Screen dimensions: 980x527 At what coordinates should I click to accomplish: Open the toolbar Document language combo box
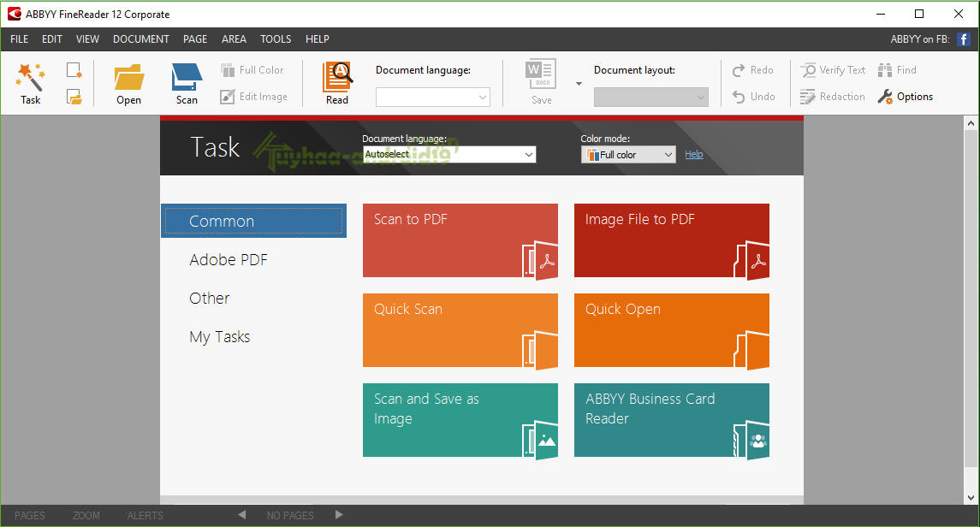pyautogui.click(x=432, y=97)
